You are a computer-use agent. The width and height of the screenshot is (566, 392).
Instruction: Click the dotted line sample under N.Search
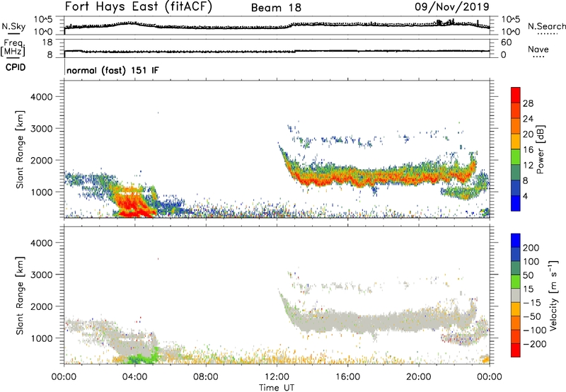pos(547,34)
